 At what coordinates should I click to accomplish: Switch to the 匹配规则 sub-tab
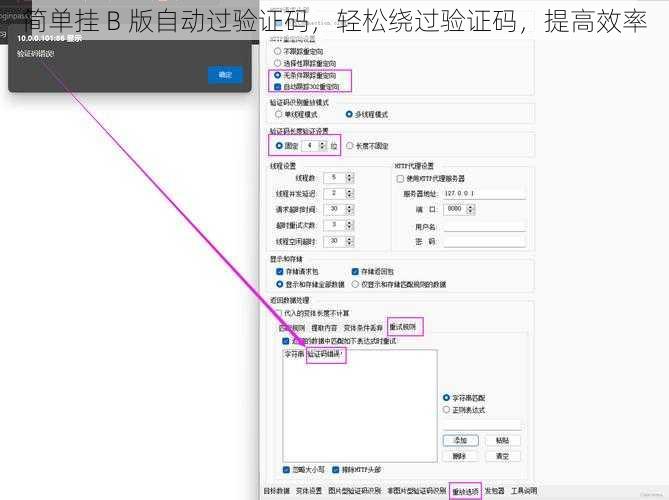292,328
